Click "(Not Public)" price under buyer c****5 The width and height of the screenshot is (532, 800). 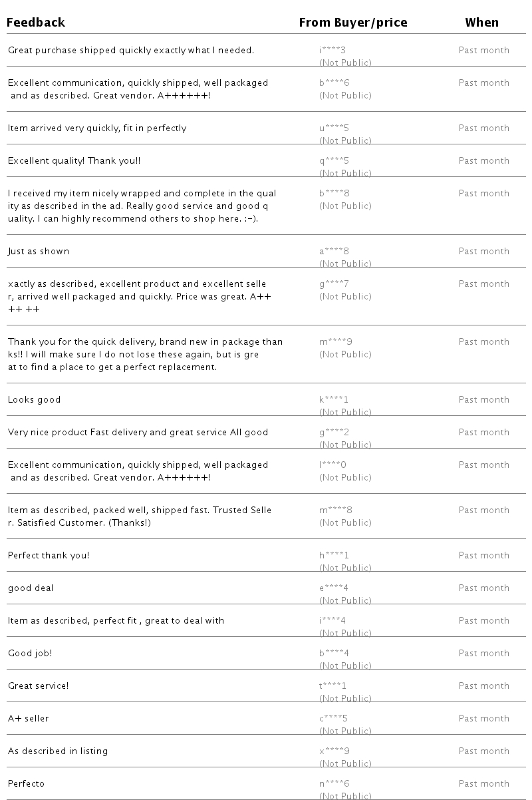pos(345,731)
